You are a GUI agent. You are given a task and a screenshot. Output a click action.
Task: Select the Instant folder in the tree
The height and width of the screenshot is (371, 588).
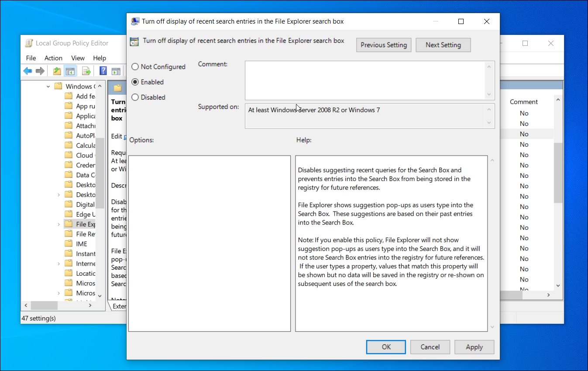[80, 253]
